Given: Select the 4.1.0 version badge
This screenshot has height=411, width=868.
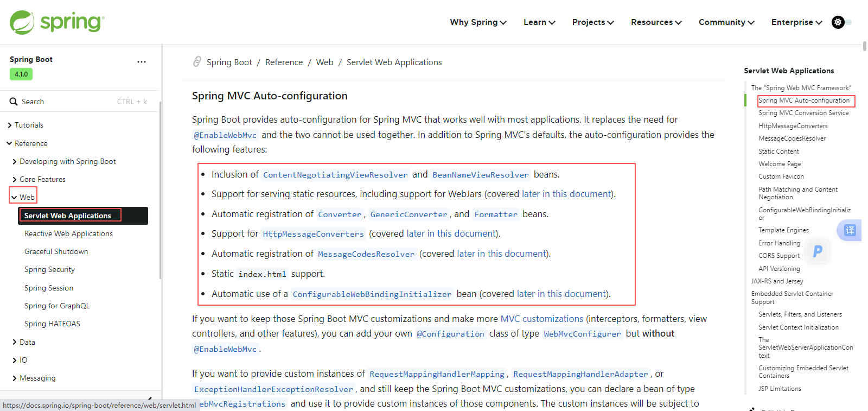Looking at the screenshot, I should point(21,74).
